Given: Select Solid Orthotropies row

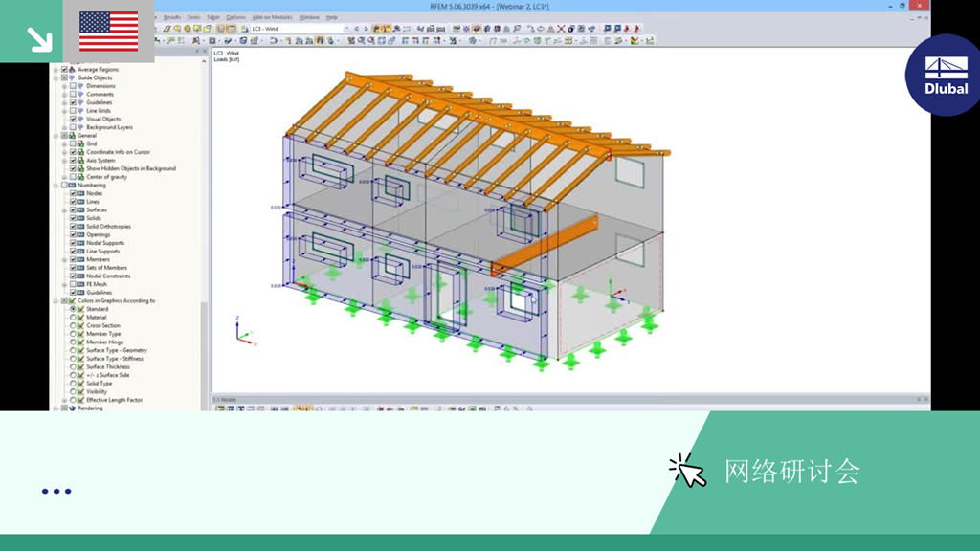Looking at the screenshot, I should 109,227.
